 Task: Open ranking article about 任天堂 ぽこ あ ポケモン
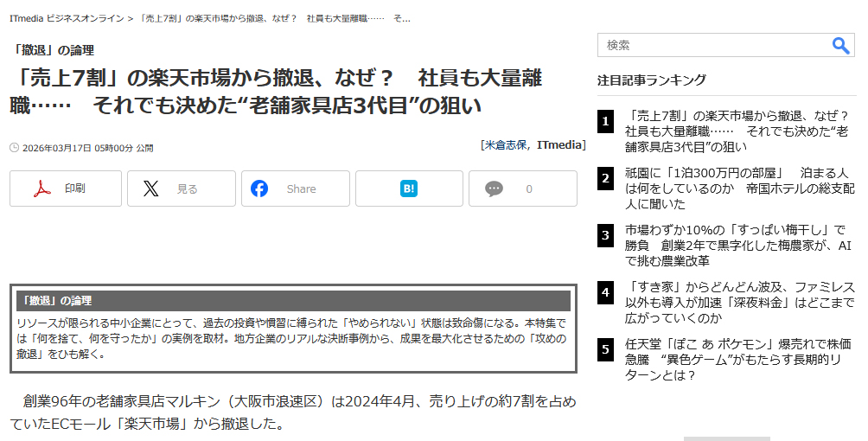pos(739,359)
